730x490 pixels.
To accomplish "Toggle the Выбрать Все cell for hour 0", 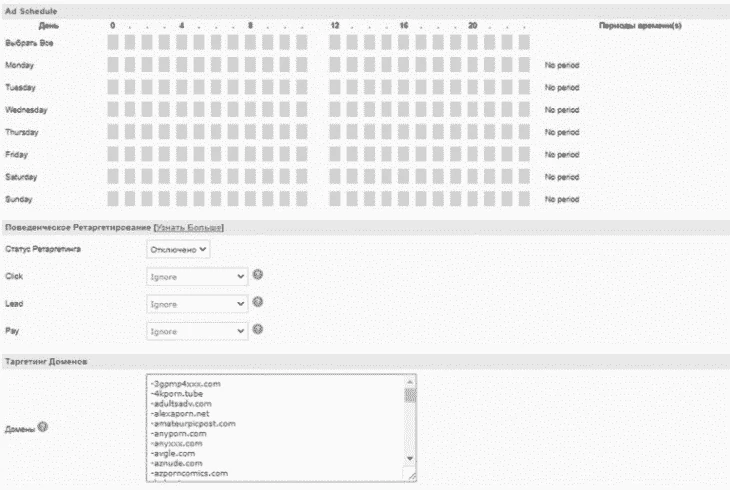I will pyautogui.click(x=113, y=42).
